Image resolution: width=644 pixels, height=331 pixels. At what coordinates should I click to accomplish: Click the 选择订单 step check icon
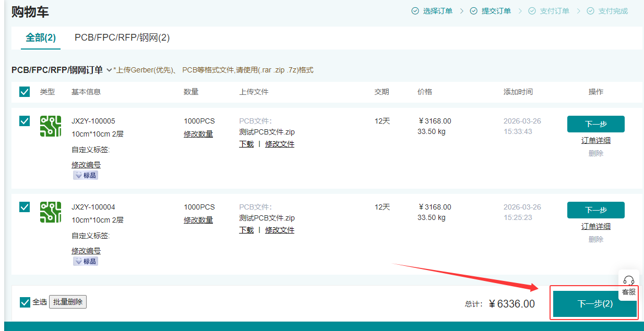(415, 11)
